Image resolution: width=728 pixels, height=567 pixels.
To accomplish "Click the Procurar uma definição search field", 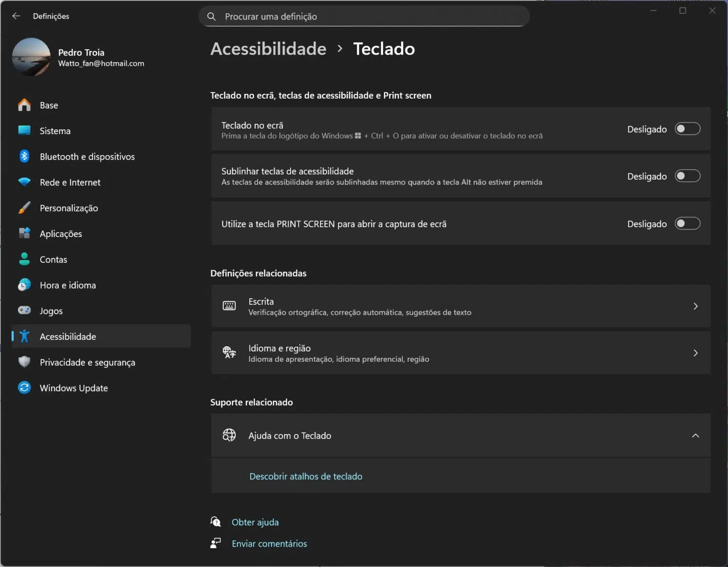I will [364, 16].
